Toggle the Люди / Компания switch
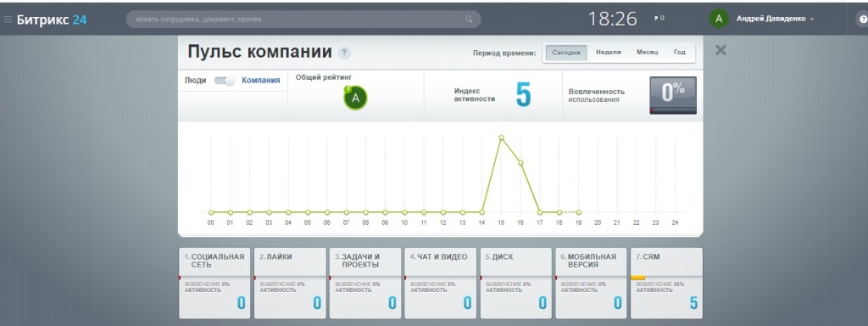 (225, 81)
